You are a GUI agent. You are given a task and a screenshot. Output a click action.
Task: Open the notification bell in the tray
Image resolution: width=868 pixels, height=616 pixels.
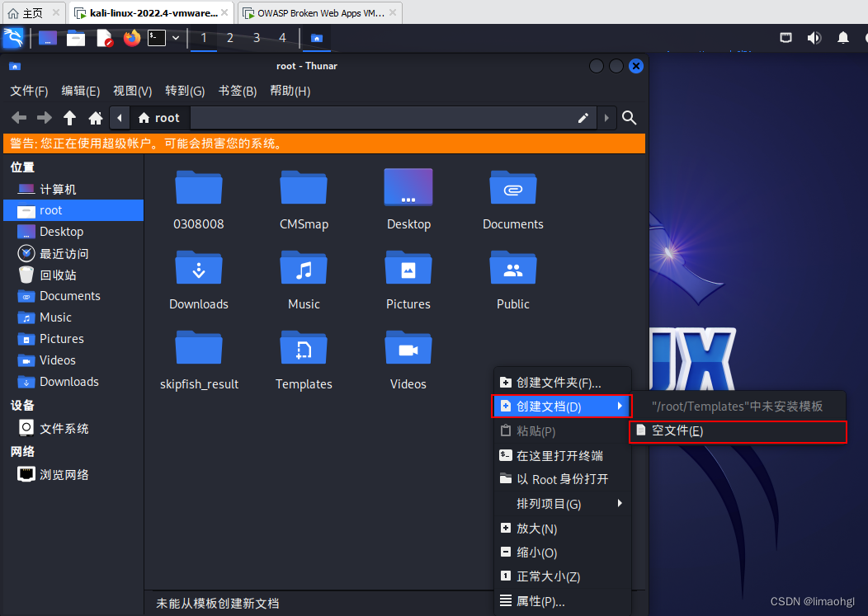[x=842, y=38]
